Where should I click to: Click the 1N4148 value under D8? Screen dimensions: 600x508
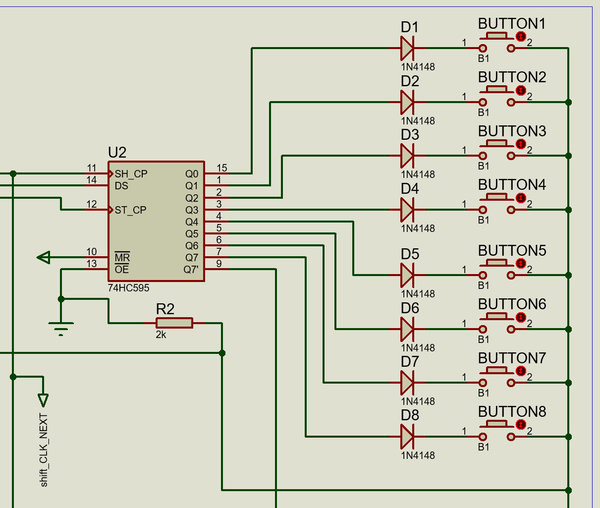tap(418, 455)
